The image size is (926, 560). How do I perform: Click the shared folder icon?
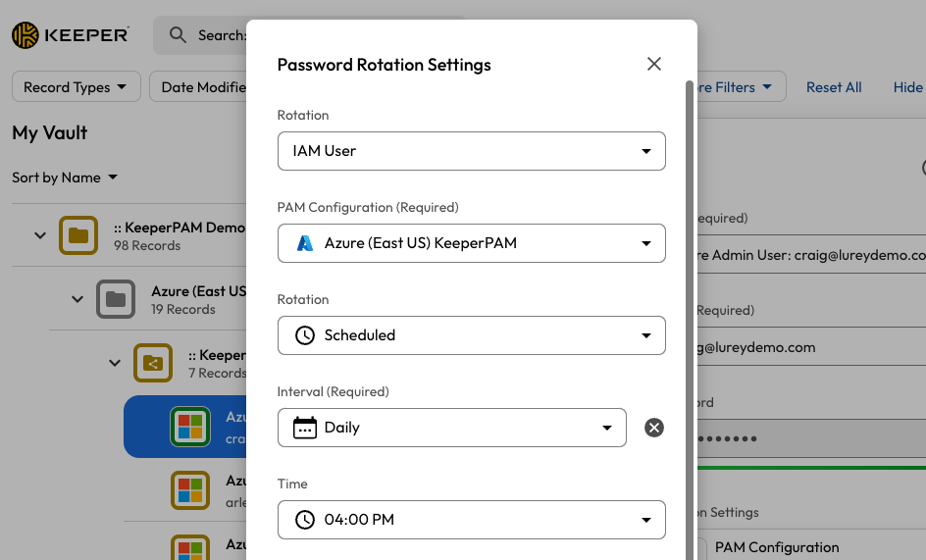152,363
